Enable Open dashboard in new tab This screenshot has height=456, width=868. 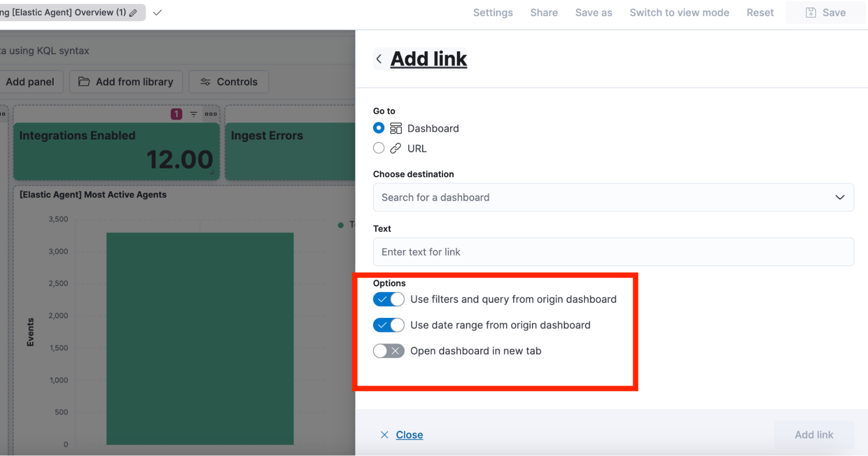point(389,351)
